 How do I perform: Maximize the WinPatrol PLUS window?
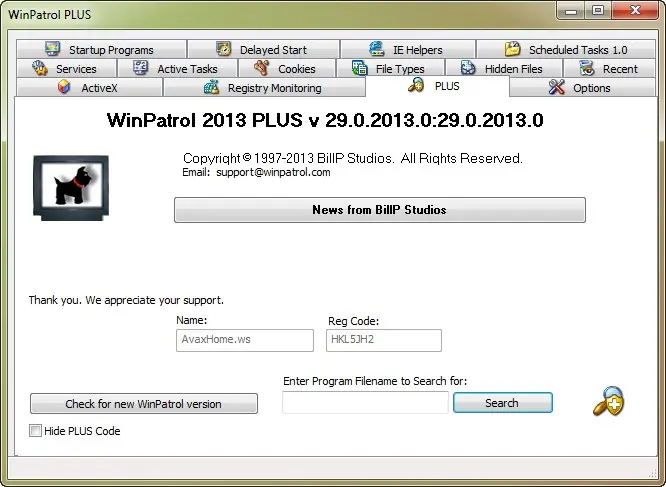[x=598, y=11]
